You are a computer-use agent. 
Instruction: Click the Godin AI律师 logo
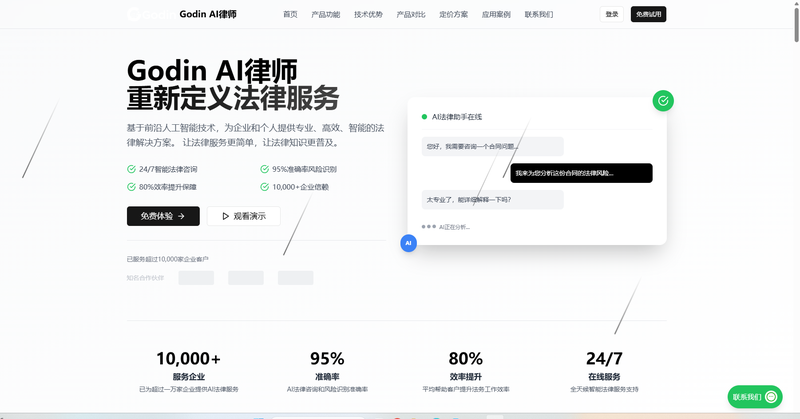coord(182,14)
